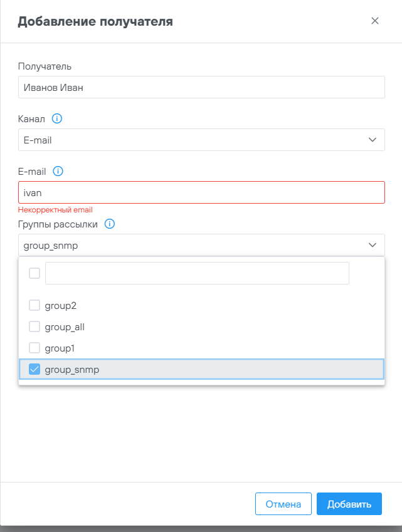This screenshot has height=532, width=402.
Task: Click the search field in the groups dropdown
Action: coord(197,273)
